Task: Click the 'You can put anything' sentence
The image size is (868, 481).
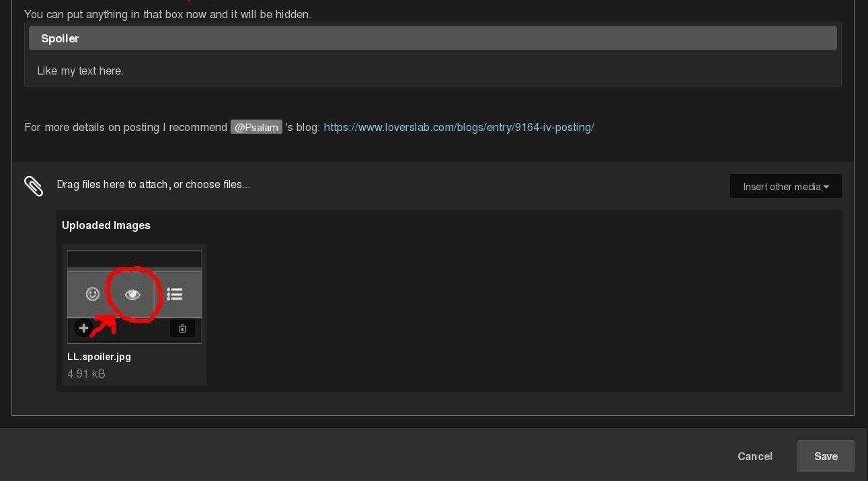Action: pyautogui.click(x=167, y=14)
